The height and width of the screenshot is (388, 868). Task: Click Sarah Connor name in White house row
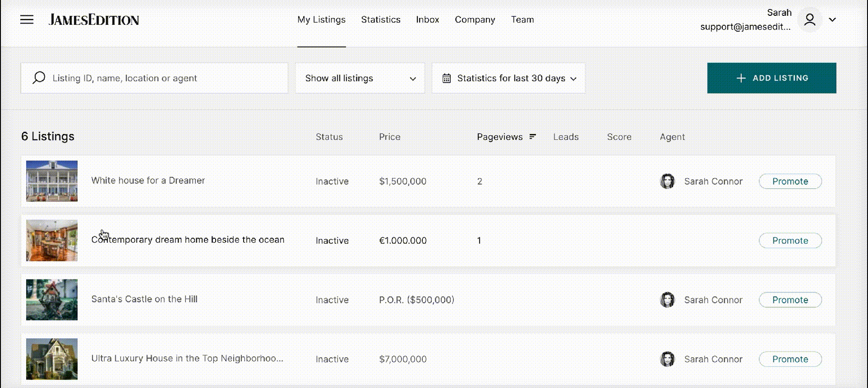coord(713,181)
